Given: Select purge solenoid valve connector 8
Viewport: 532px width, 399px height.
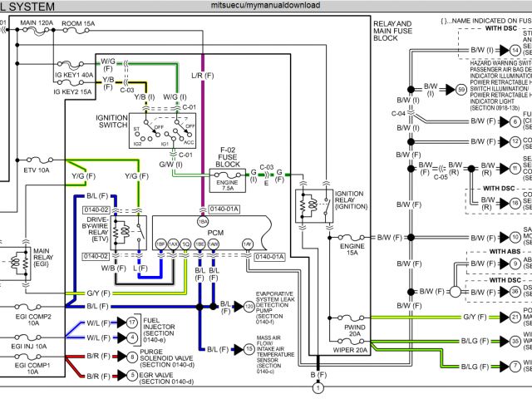Looking at the screenshot, I should pos(131,357).
